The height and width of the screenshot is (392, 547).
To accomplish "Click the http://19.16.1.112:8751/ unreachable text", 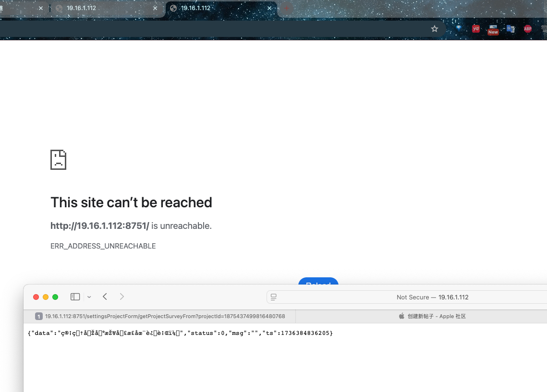I will (131, 226).
